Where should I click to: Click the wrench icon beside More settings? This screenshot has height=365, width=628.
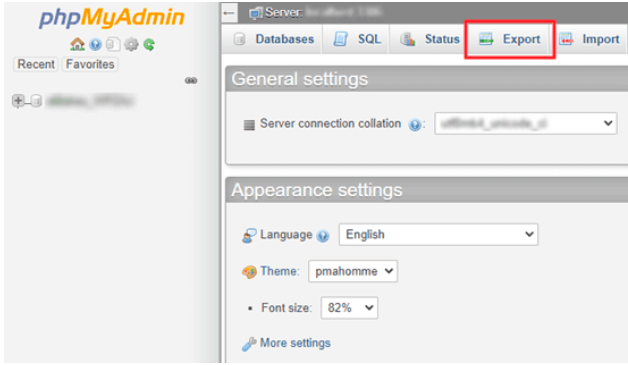[x=249, y=344]
